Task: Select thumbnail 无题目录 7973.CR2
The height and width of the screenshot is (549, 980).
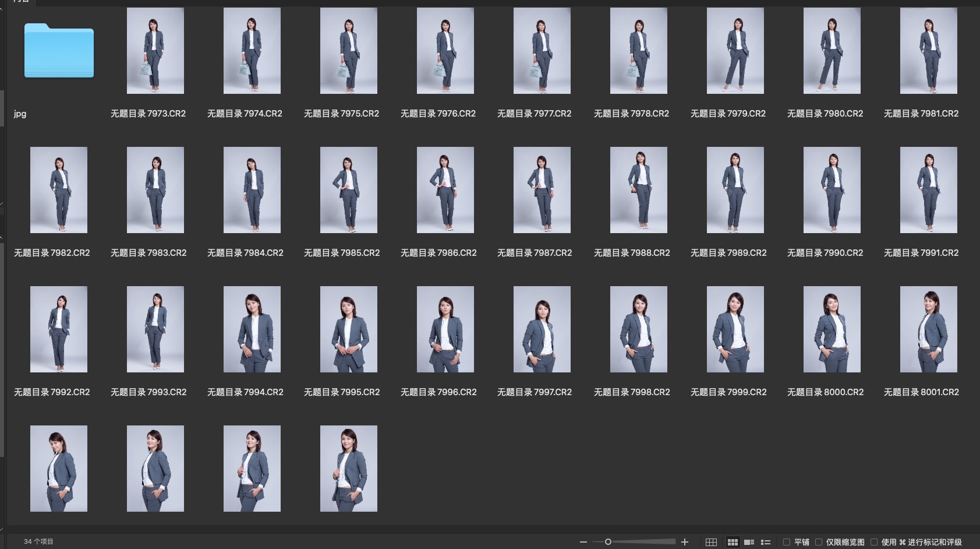Action: 155,51
